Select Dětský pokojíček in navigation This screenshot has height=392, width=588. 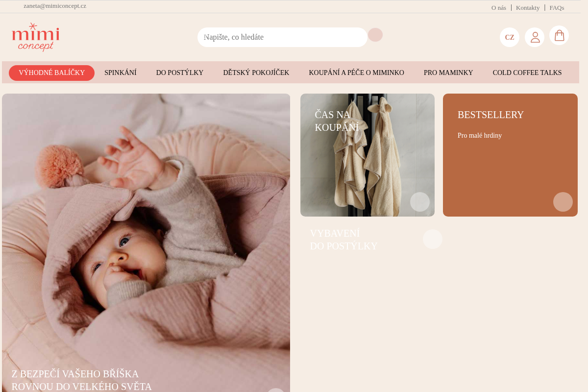point(256,73)
